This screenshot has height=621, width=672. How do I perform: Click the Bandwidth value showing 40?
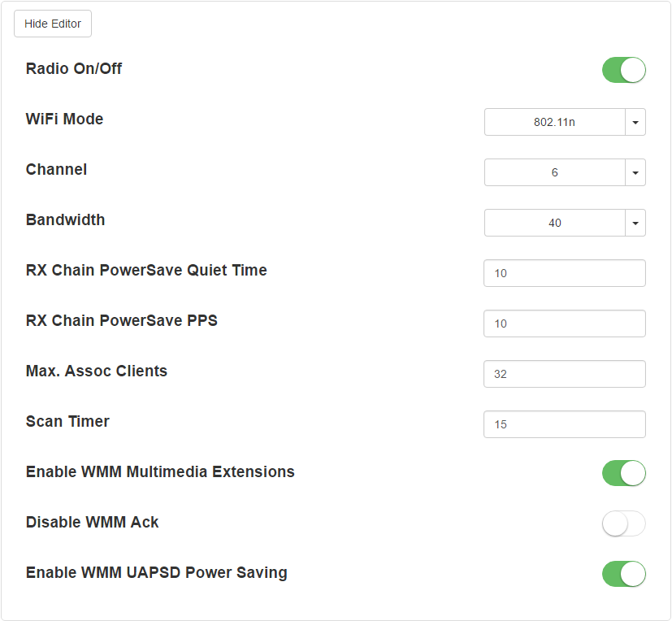(554, 223)
